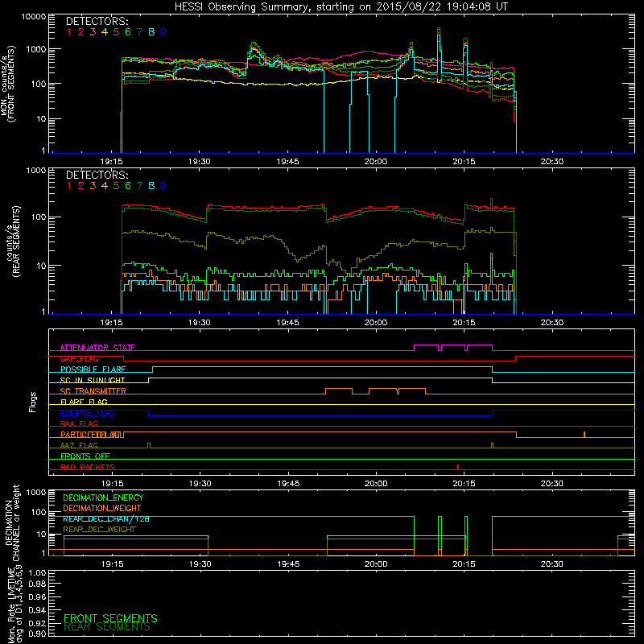Image resolution: width=644 pixels, height=644 pixels.
Task: Click red detector 1 in front segments legend
Action: pyautogui.click(x=69, y=32)
